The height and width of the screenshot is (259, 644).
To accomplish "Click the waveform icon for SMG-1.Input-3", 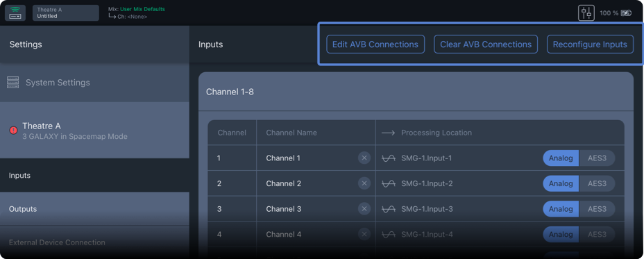I will (389, 209).
